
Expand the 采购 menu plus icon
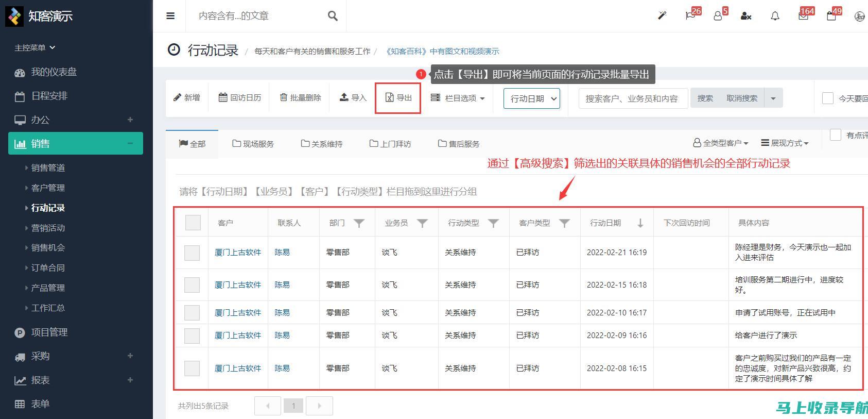pos(130,356)
